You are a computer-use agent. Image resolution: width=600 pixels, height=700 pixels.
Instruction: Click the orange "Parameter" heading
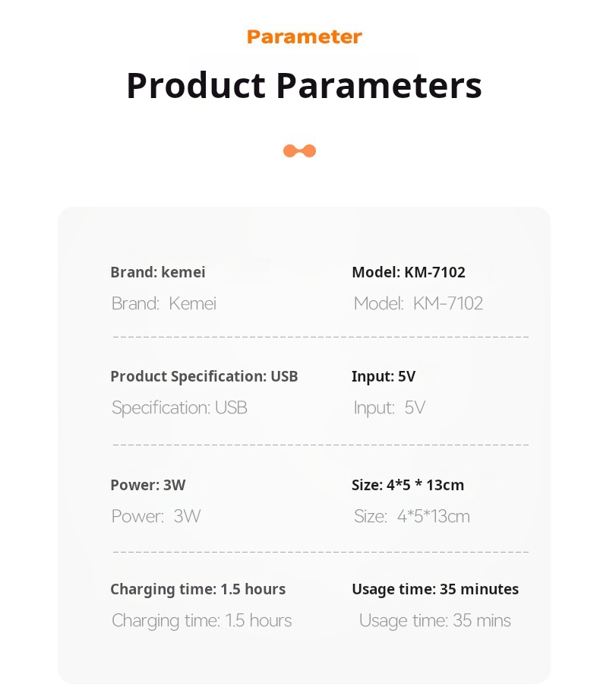304,36
